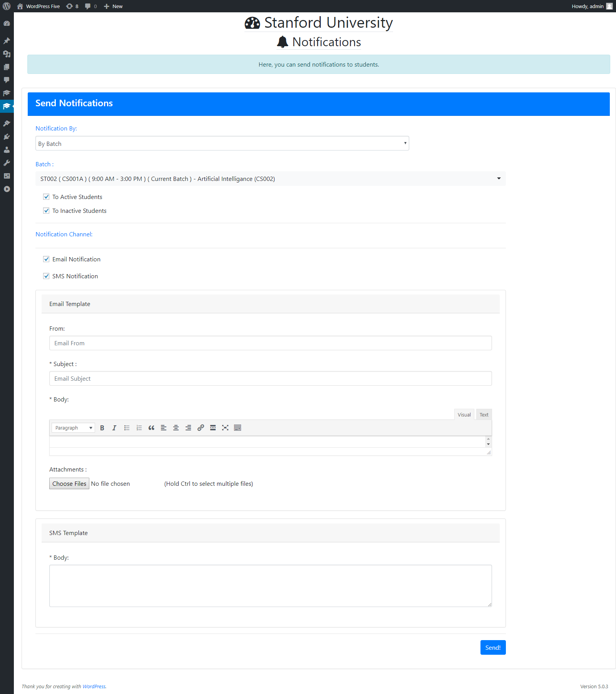616x694 pixels.
Task: Click the updates refresh icon showing 8
Action: [72, 6]
